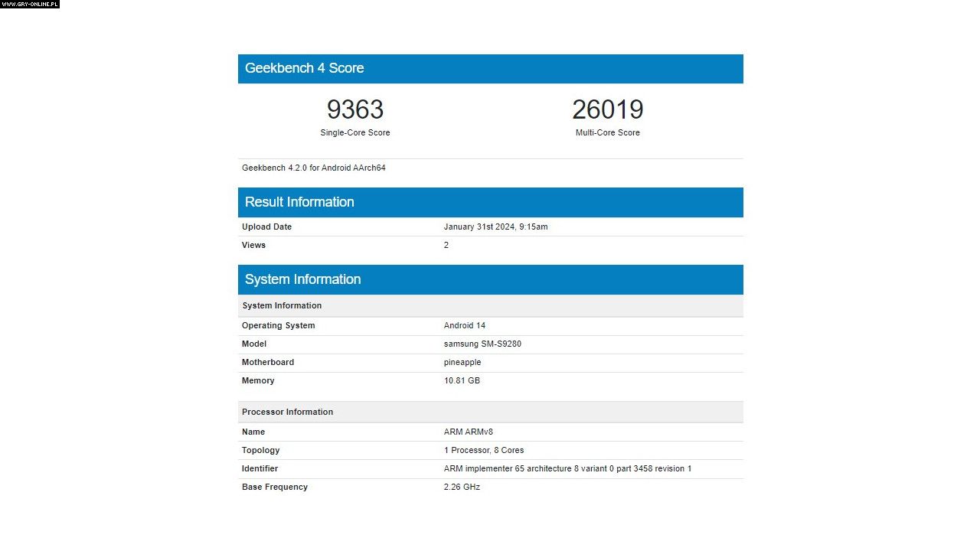Click the Android 14 operating system value
The width and height of the screenshot is (980, 551).
[464, 326]
